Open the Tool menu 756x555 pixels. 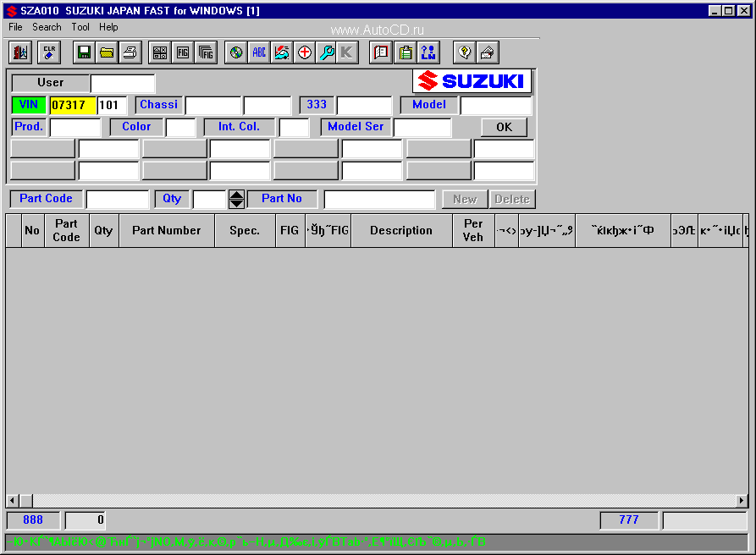[x=80, y=27]
